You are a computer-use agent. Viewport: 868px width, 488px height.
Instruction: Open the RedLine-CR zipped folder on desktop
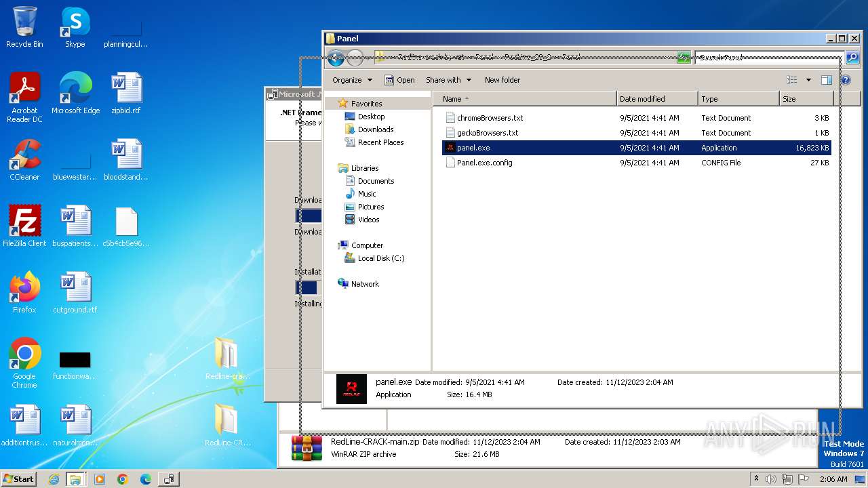pyautogui.click(x=226, y=426)
